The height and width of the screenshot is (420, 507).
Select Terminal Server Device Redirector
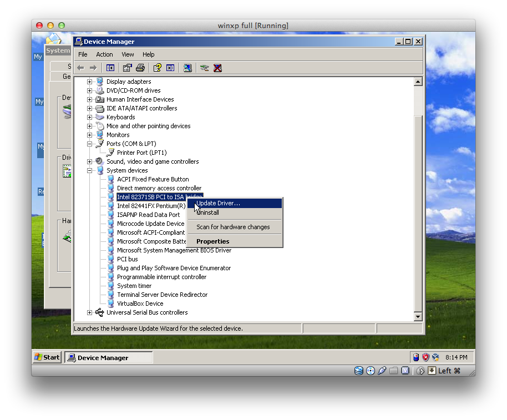click(163, 295)
